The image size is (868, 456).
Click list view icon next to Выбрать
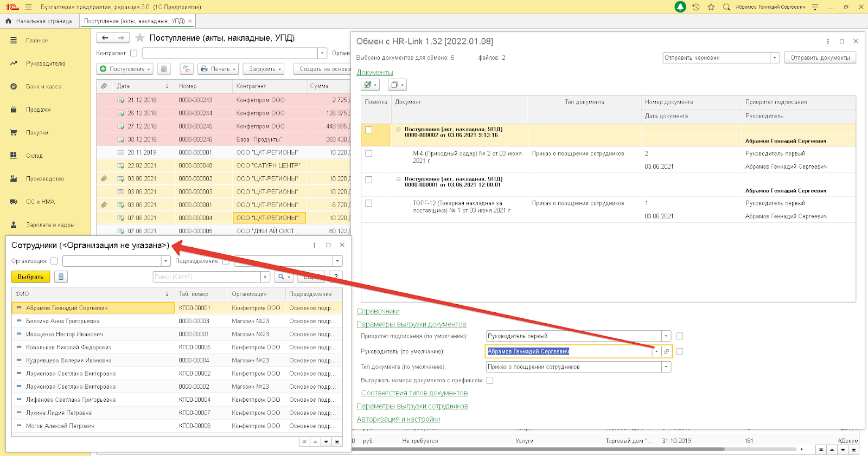click(61, 277)
